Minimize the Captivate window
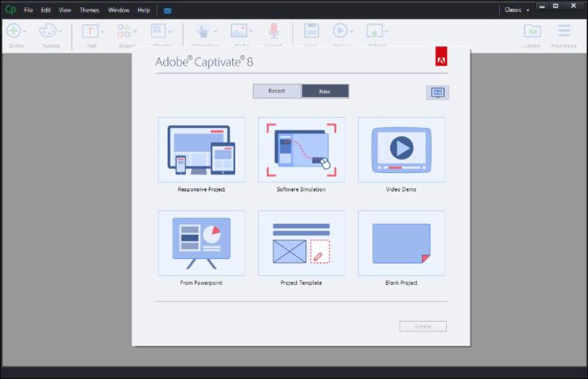 click(542, 6)
